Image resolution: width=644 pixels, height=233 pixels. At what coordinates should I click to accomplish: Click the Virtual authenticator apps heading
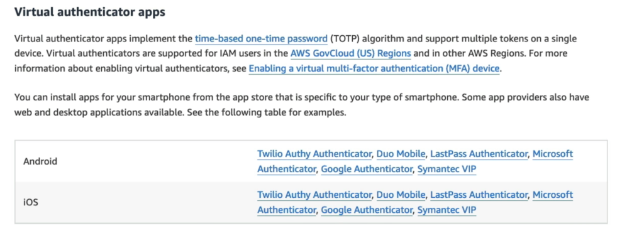click(90, 13)
